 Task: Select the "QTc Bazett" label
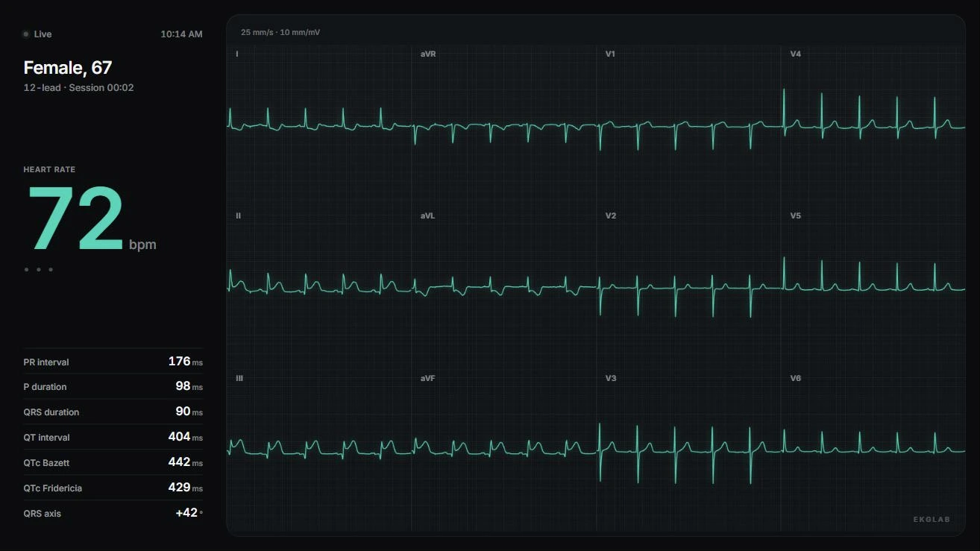pyautogui.click(x=46, y=463)
